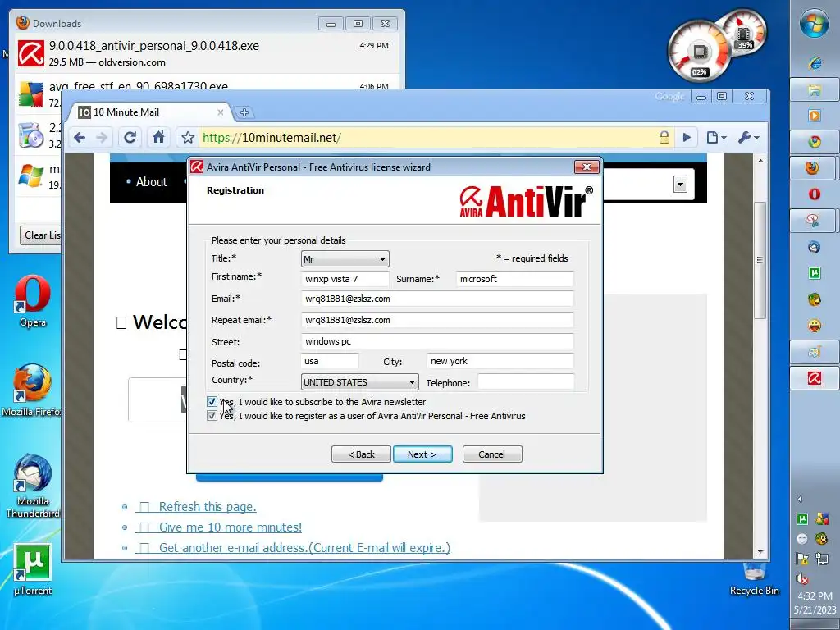Open a new browser tab
The image size is (840, 630).
(x=244, y=112)
